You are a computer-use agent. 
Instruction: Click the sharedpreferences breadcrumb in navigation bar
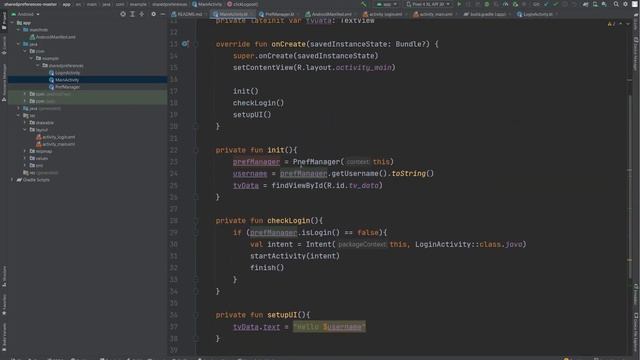169,4
